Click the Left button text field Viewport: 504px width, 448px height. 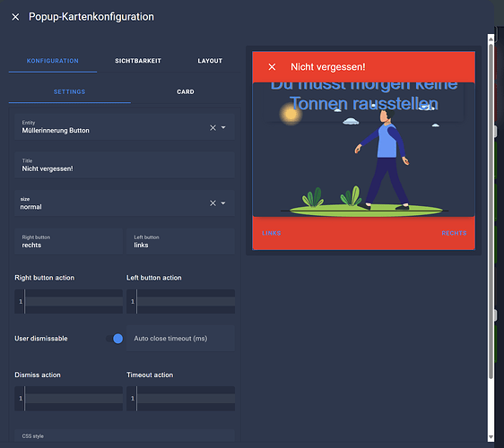click(180, 242)
